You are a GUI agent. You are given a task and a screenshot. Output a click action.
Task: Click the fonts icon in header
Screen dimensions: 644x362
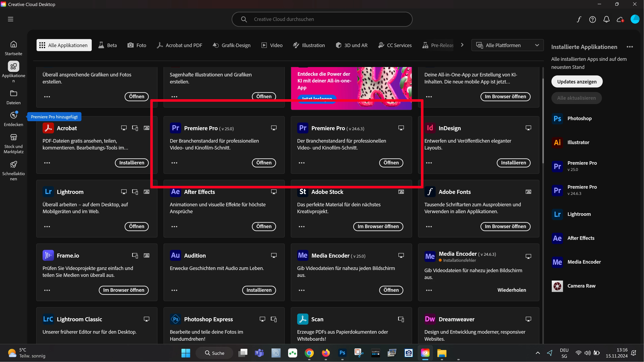(x=579, y=19)
